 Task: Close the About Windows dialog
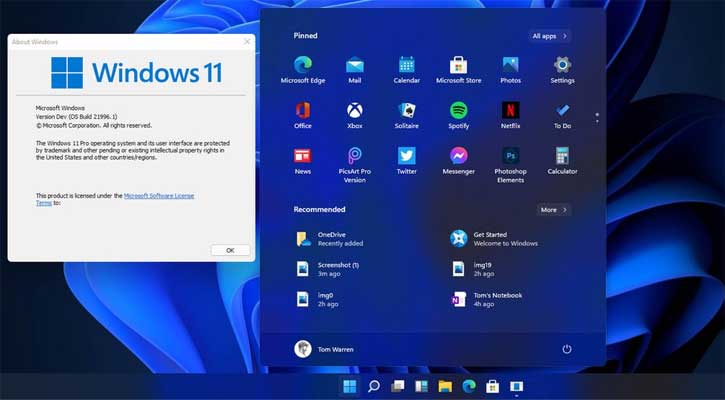(x=247, y=42)
